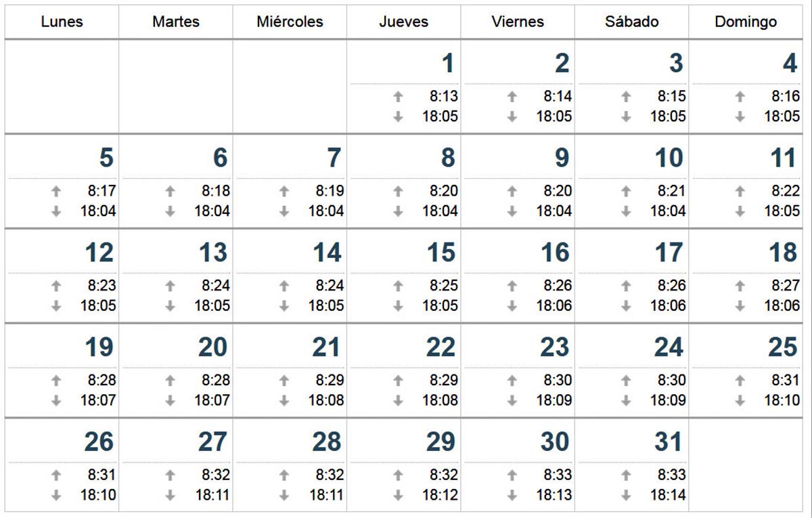Click the sunset arrow icon on day 31
This screenshot has height=518, width=812.
pyautogui.click(x=626, y=496)
